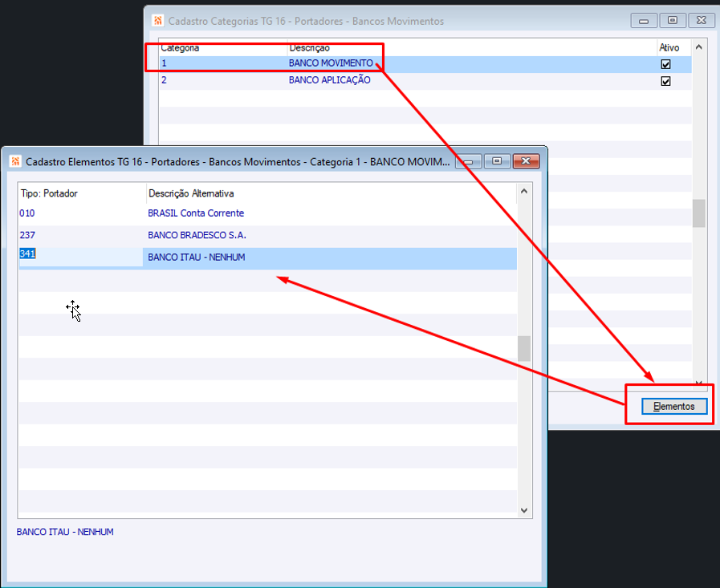Click app icon of Cadastro Categorias window

tap(158, 21)
